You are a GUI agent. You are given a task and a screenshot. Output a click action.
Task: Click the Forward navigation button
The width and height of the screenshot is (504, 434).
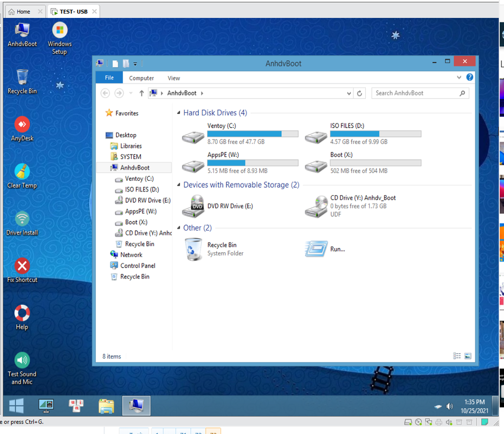coord(119,93)
